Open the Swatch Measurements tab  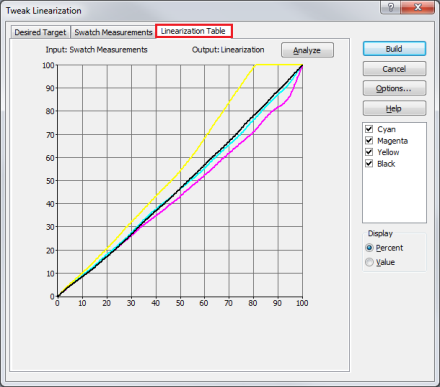pyautogui.click(x=113, y=32)
